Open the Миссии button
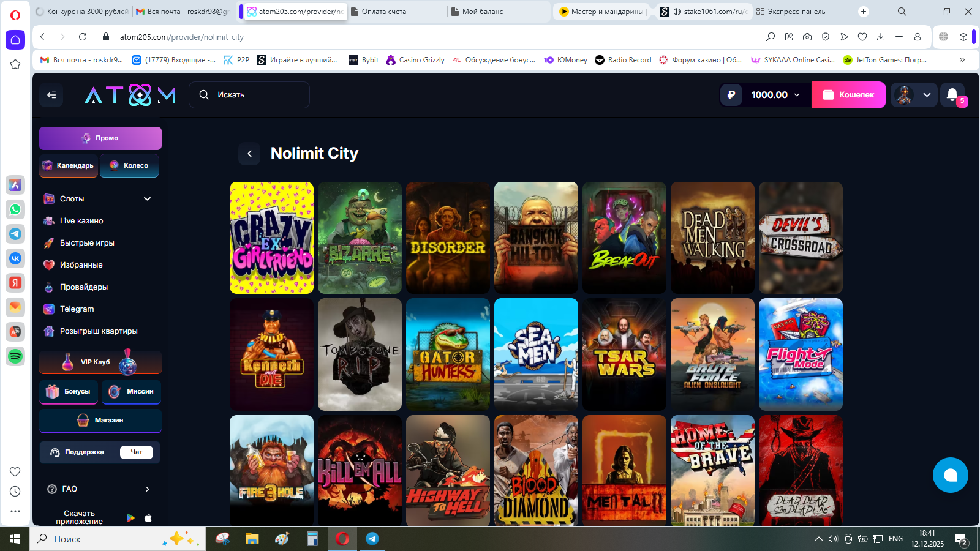The width and height of the screenshot is (980, 551). (x=131, y=392)
